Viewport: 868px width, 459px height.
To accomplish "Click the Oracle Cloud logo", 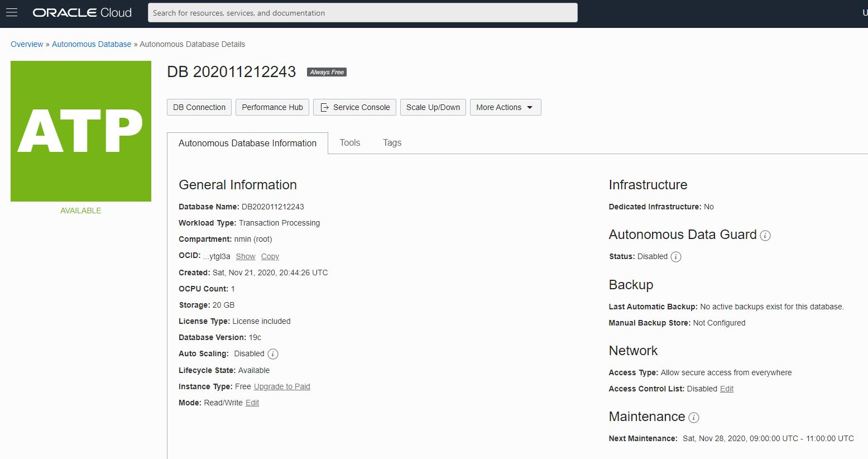I will coord(82,13).
